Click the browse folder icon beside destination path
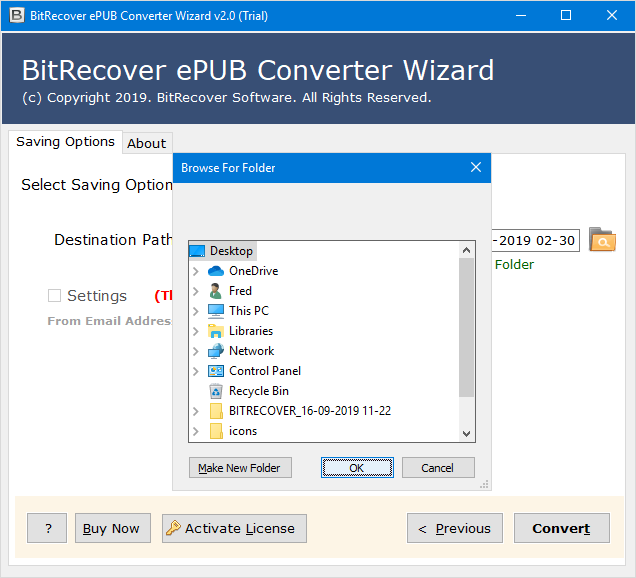This screenshot has width=636, height=578. (x=602, y=239)
